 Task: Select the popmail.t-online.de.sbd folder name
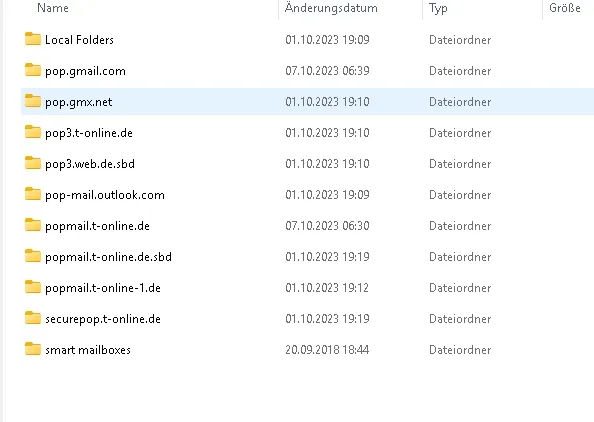click(108, 257)
